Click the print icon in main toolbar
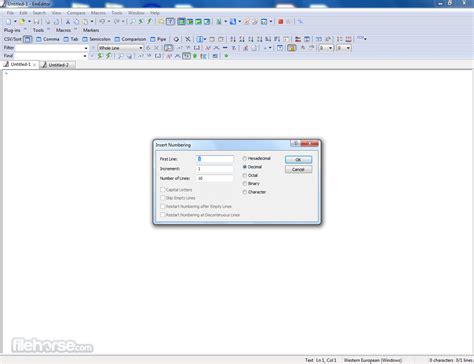The image size is (474, 364). (48, 21)
